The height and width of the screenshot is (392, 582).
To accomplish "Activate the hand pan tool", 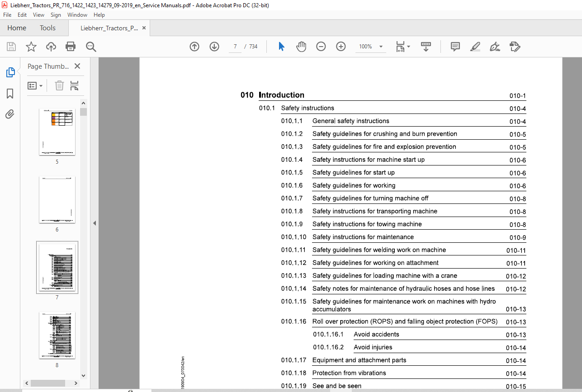I will pyautogui.click(x=301, y=47).
